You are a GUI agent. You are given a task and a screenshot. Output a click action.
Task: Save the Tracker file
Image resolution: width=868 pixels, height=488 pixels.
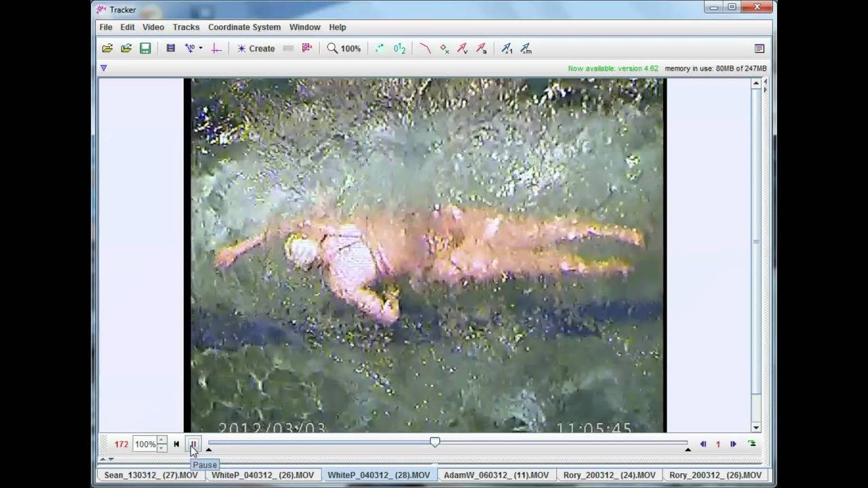point(145,48)
